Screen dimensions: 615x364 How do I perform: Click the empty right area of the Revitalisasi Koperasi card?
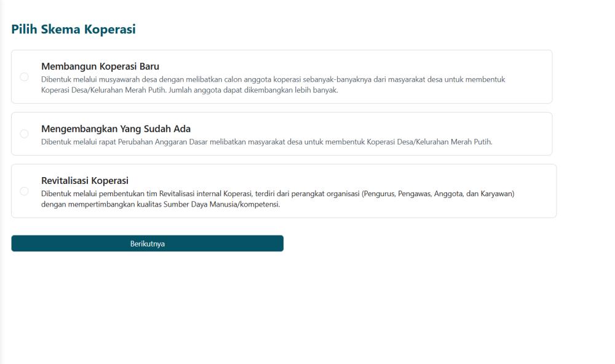[x=536, y=191]
